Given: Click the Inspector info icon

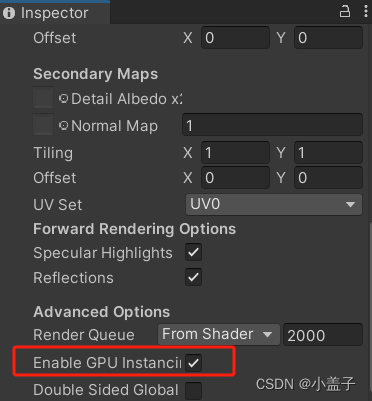Looking at the screenshot, I should [x=9, y=13].
